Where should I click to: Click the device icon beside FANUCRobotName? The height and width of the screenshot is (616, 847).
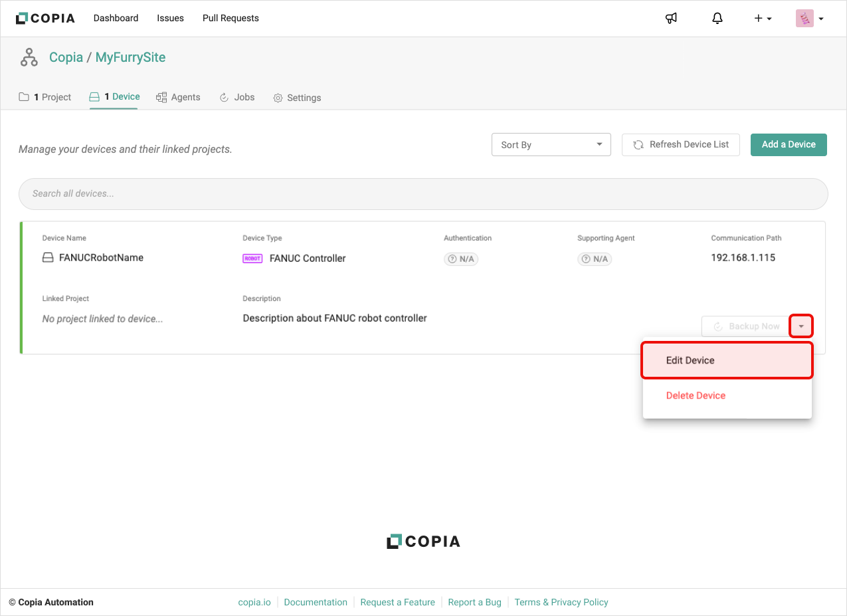point(48,258)
